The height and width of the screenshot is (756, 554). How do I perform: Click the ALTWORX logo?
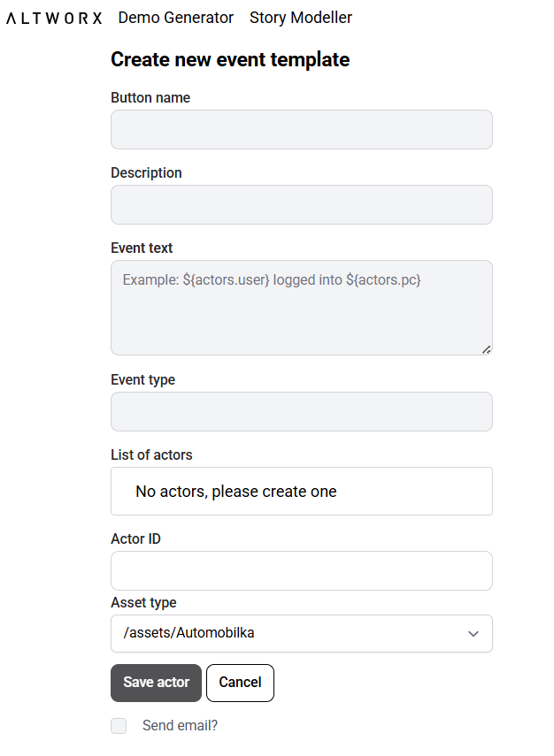54,18
